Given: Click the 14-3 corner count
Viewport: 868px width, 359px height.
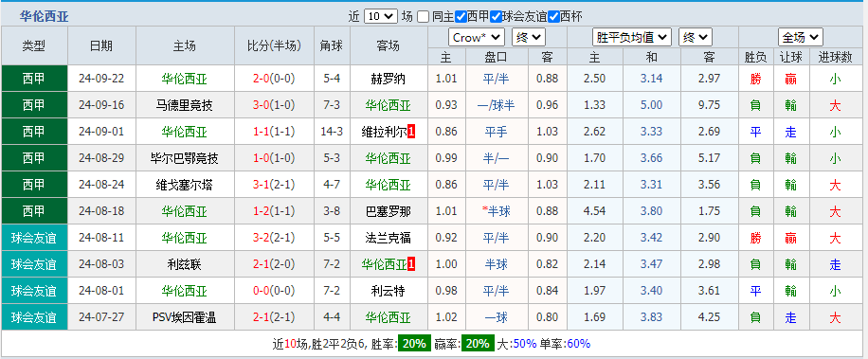Looking at the screenshot, I should [x=332, y=133].
